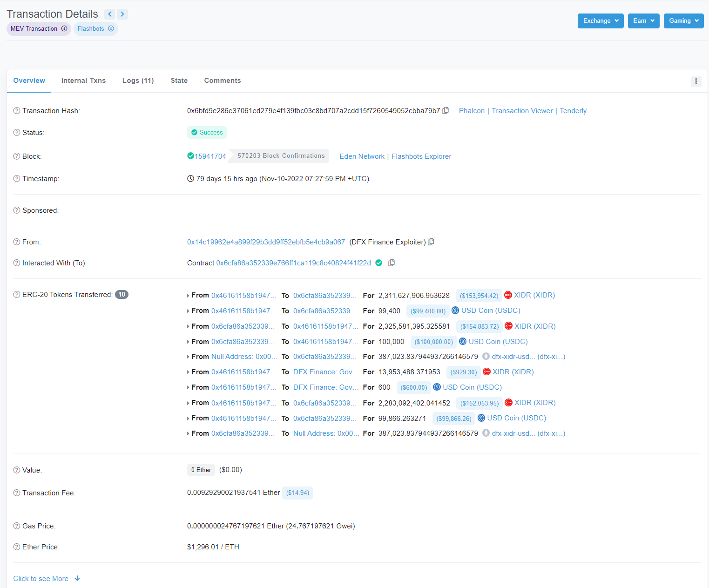This screenshot has width=709, height=588.
Task: Go to next transaction arrow
Action: coord(122,14)
